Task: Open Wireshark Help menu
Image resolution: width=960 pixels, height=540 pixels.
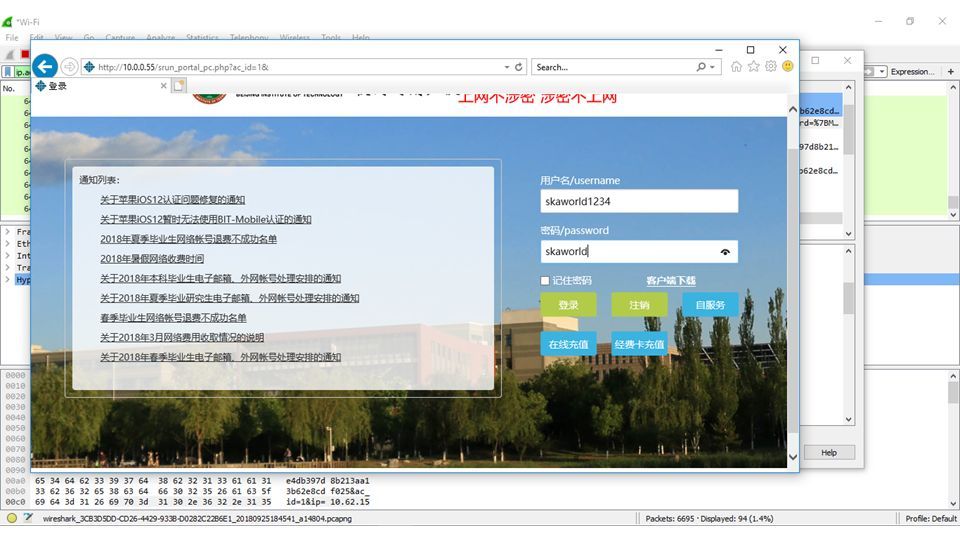Action: click(361, 37)
